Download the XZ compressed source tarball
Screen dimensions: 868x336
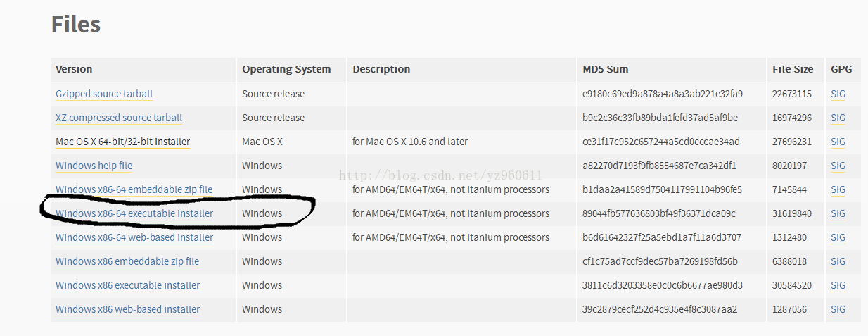(x=119, y=118)
